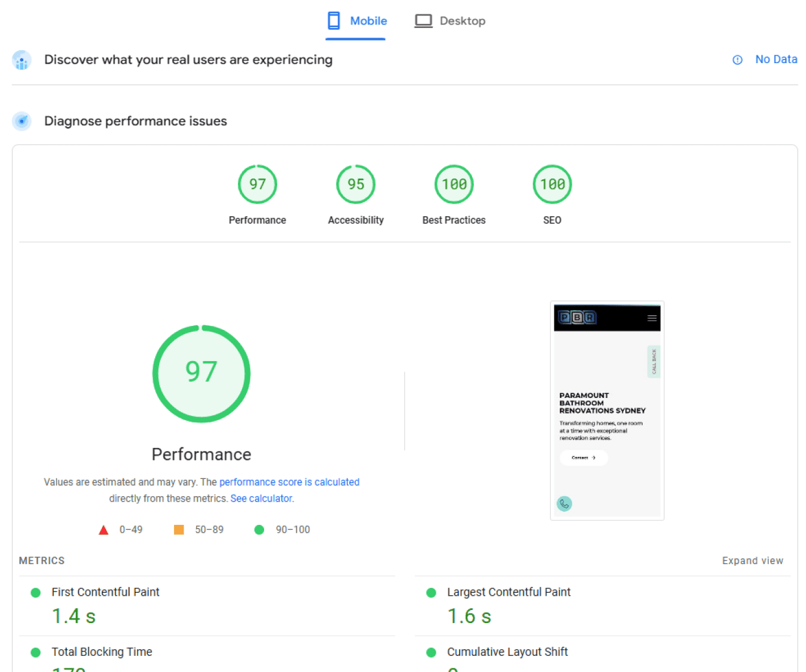
Task: Expand view of the metrics section
Action: pyautogui.click(x=752, y=561)
